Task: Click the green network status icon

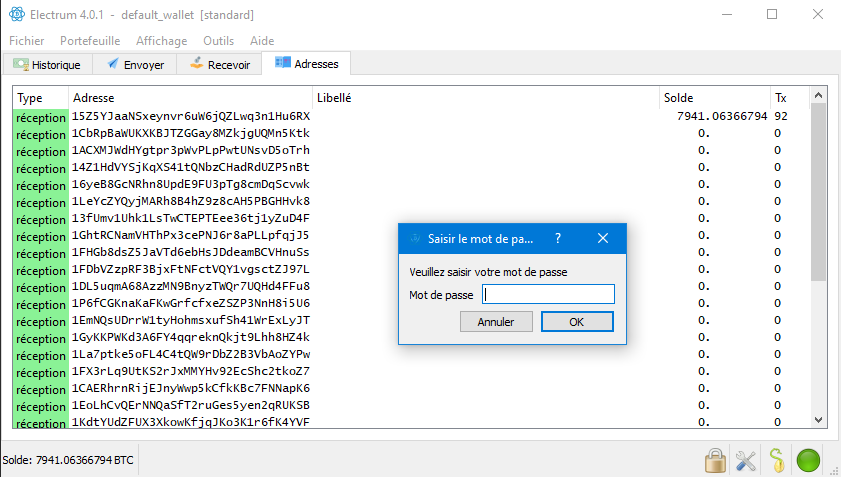Action: click(808, 460)
